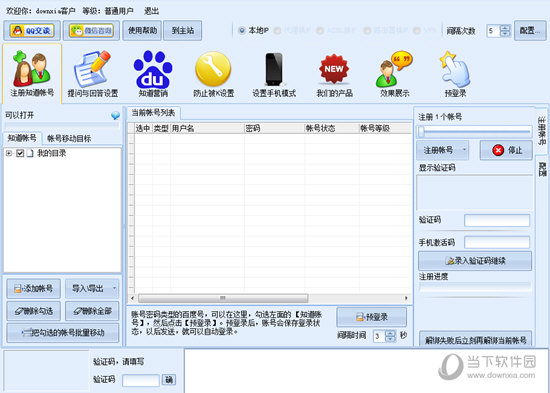550x393 pixels.
Task: Click the 停止 stop button with red X
Action: pos(506,150)
